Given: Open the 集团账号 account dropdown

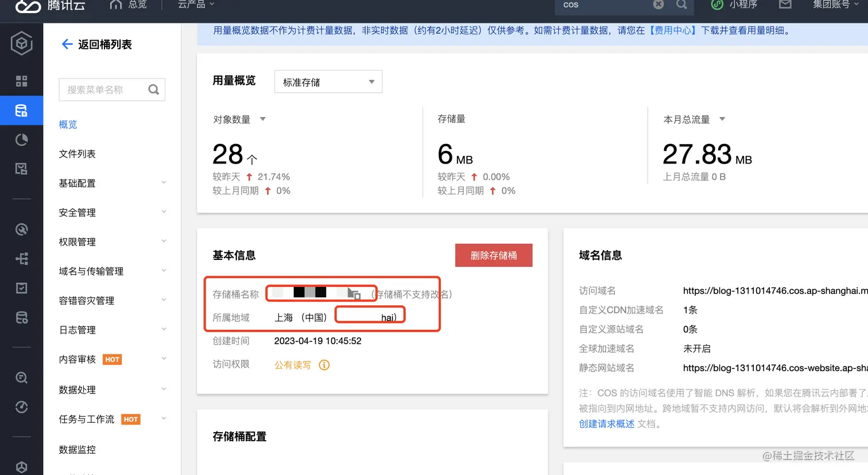Looking at the screenshot, I should 835,5.
